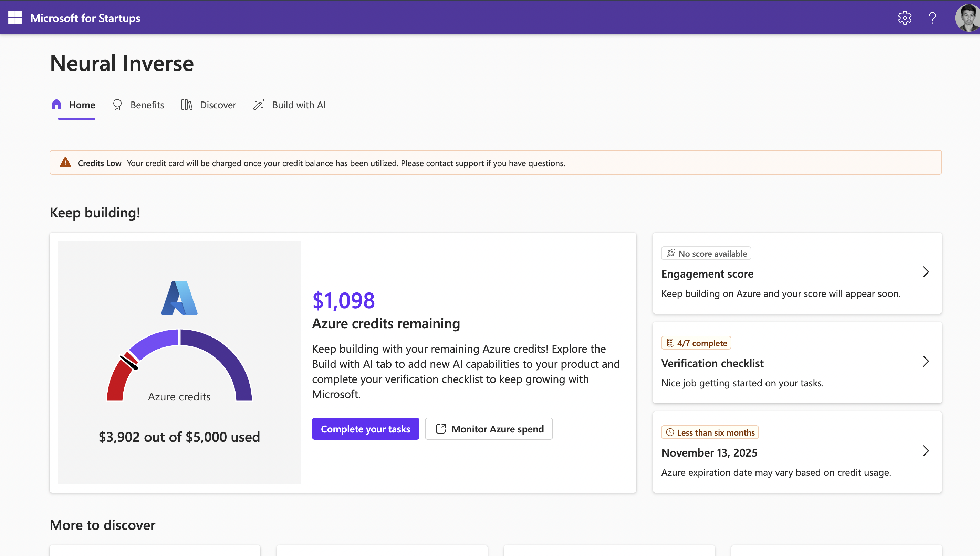Click the Less than six months badge
This screenshot has width=980, height=556.
pos(710,432)
